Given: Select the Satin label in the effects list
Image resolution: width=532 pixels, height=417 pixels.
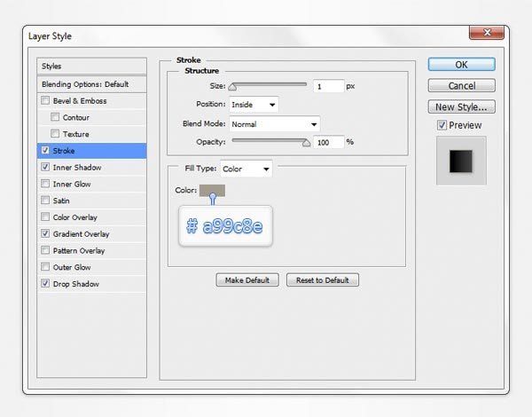Looking at the screenshot, I should coord(61,201).
